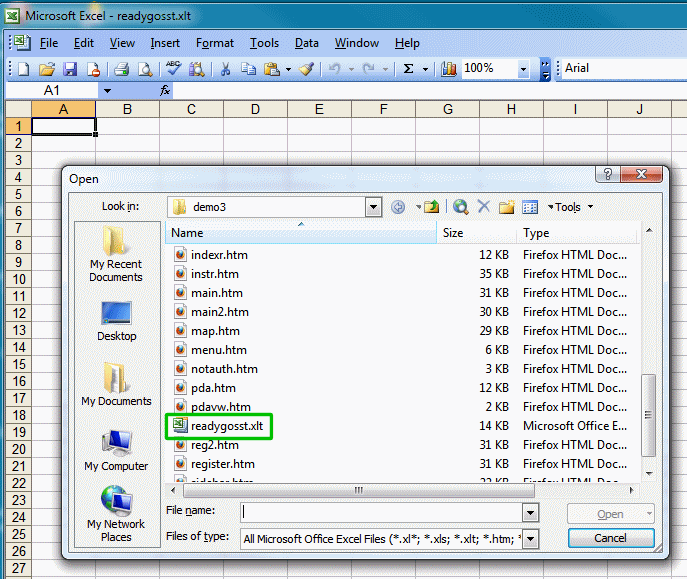
Task: Click the Views icon in Open dialog
Action: tap(530, 207)
